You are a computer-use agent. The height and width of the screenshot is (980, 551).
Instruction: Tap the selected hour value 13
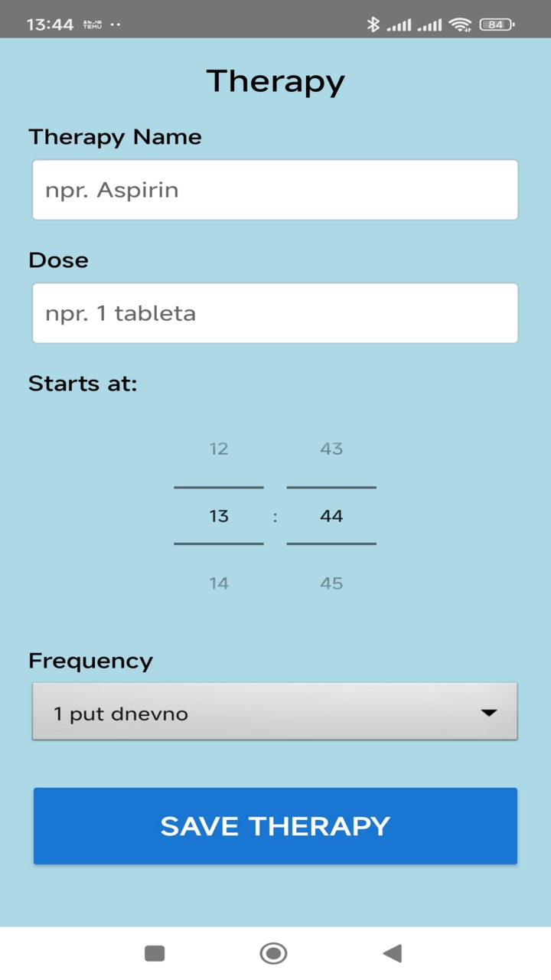pos(219,516)
